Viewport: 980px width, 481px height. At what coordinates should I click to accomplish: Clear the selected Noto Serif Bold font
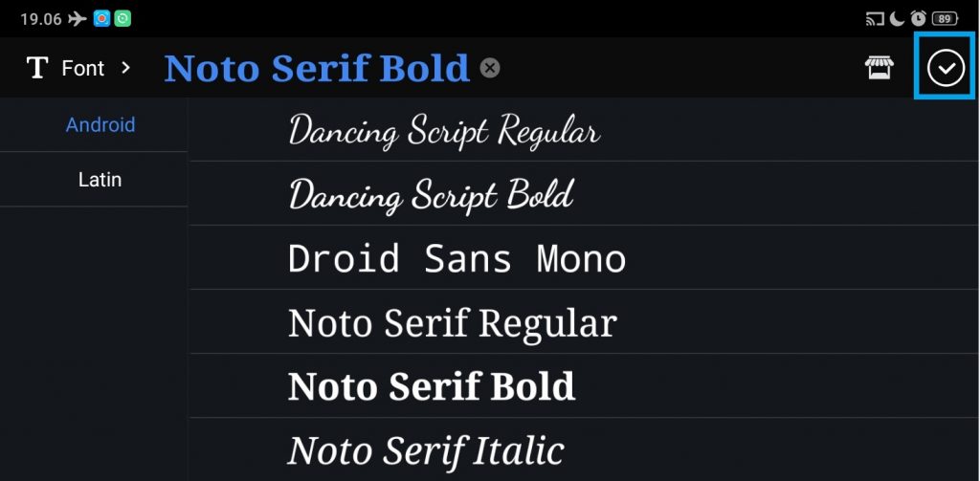(490, 68)
